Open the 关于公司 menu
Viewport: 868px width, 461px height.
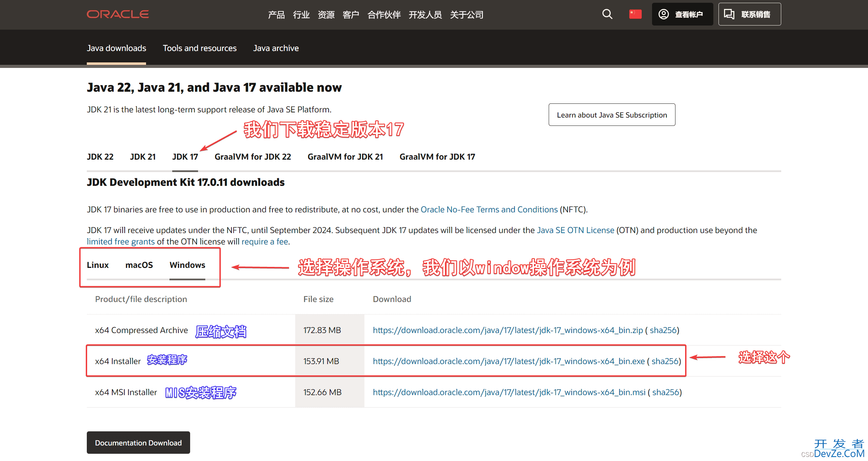466,15
